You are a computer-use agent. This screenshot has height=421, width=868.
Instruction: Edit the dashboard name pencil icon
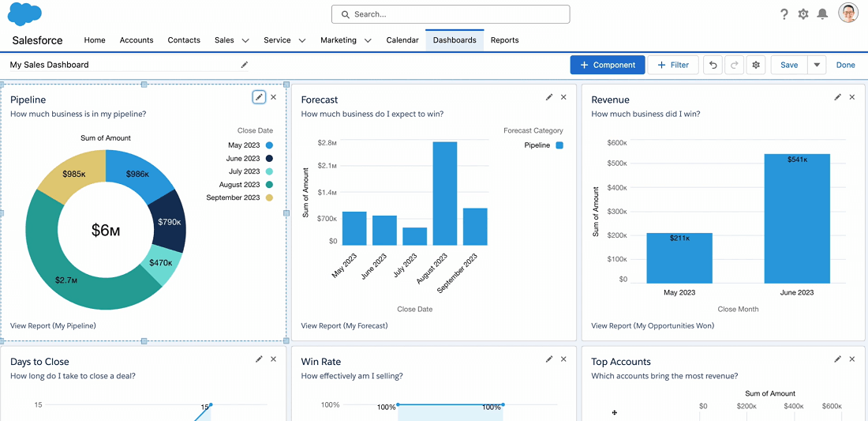(x=244, y=65)
